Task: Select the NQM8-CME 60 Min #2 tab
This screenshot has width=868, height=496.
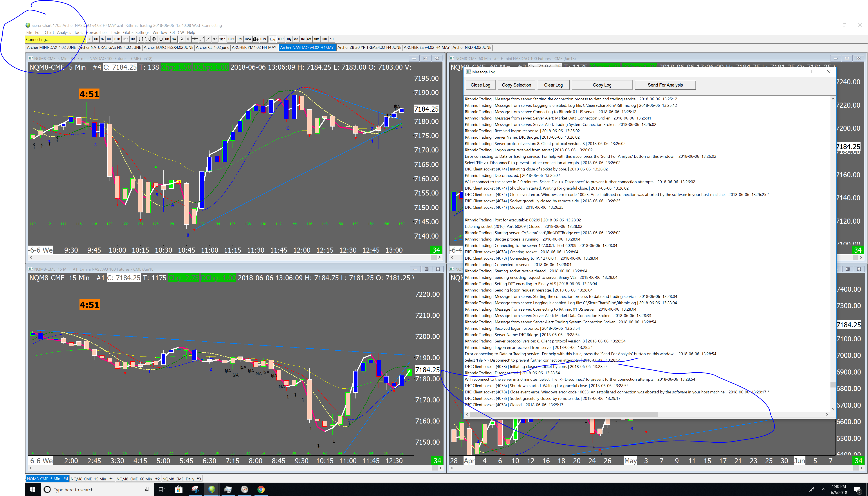Action: click(138, 479)
